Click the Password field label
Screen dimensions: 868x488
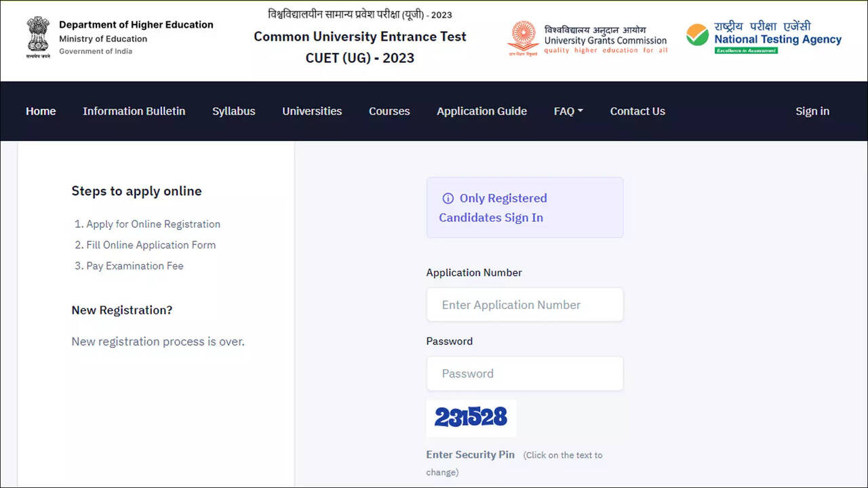click(x=450, y=341)
